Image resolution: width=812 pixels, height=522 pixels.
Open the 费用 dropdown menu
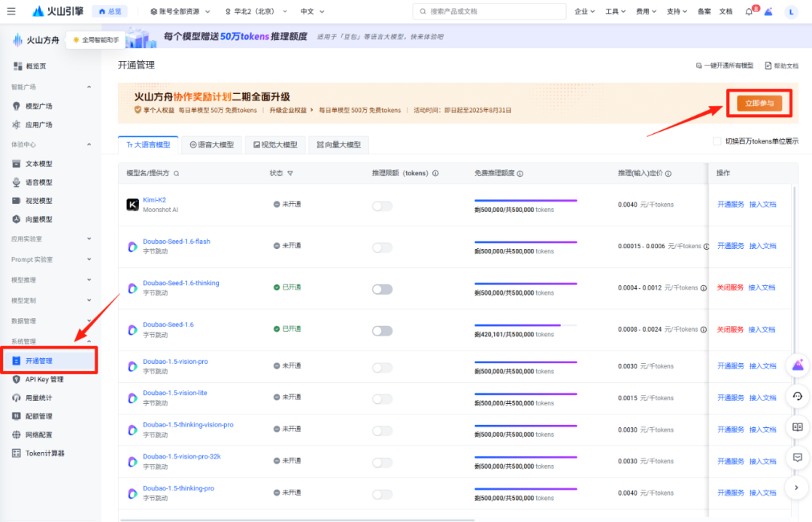646,11
